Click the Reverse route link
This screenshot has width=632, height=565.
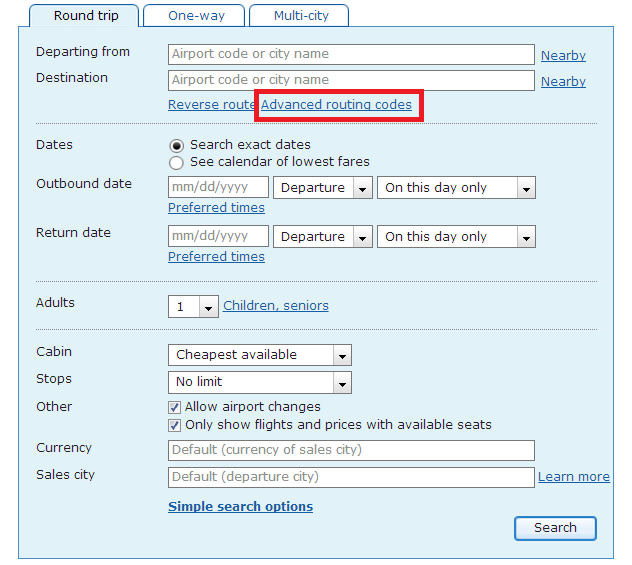211,105
